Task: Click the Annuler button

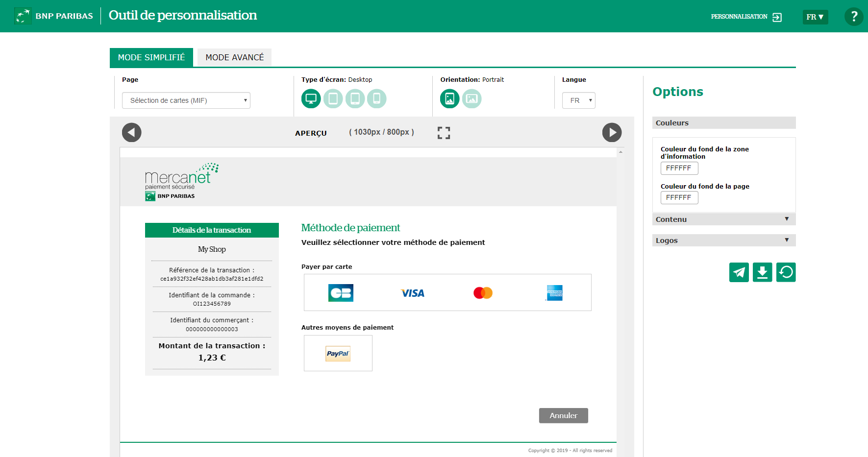Action: tap(563, 415)
